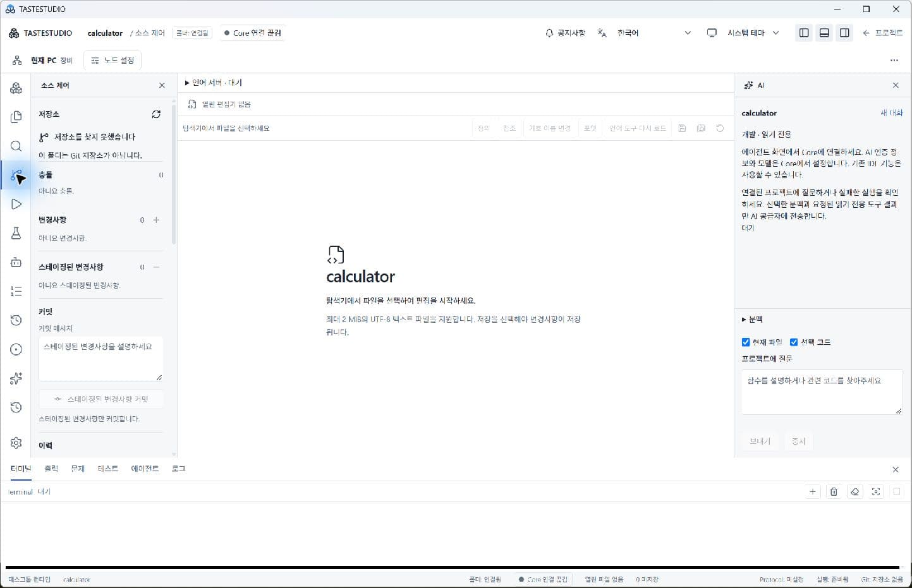Viewport: 912px width, 588px height.
Task: Switch to the 테스트 tab
Action: coord(107,469)
